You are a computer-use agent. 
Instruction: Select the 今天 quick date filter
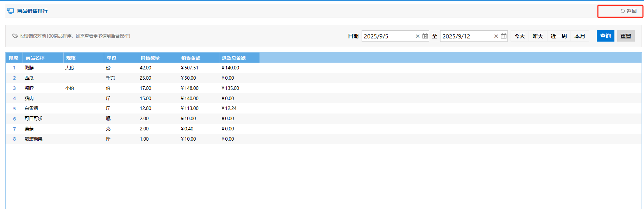click(x=519, y=36)
